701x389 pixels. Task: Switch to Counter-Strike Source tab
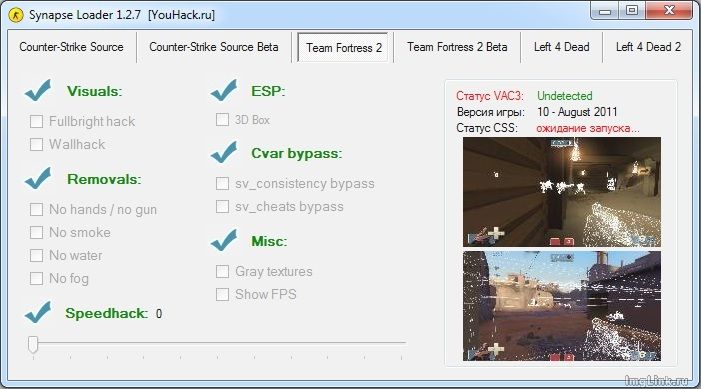(x=72, y=47)
